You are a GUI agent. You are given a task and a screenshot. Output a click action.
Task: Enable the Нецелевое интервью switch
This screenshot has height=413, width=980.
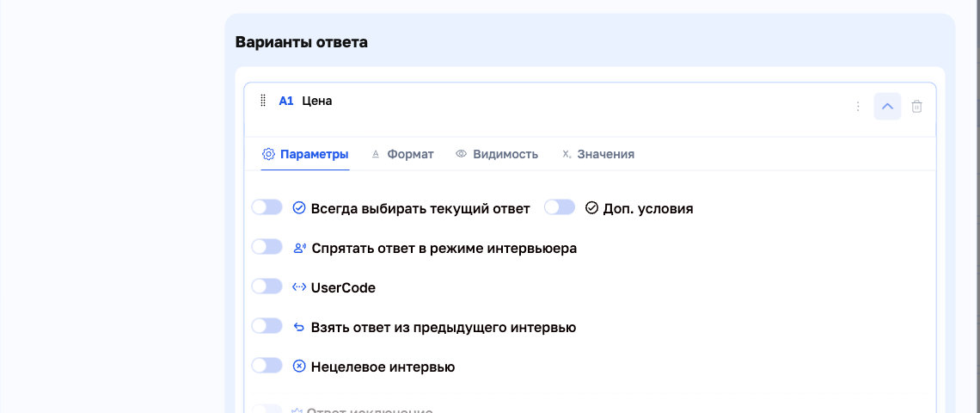(x=266, y=366)
